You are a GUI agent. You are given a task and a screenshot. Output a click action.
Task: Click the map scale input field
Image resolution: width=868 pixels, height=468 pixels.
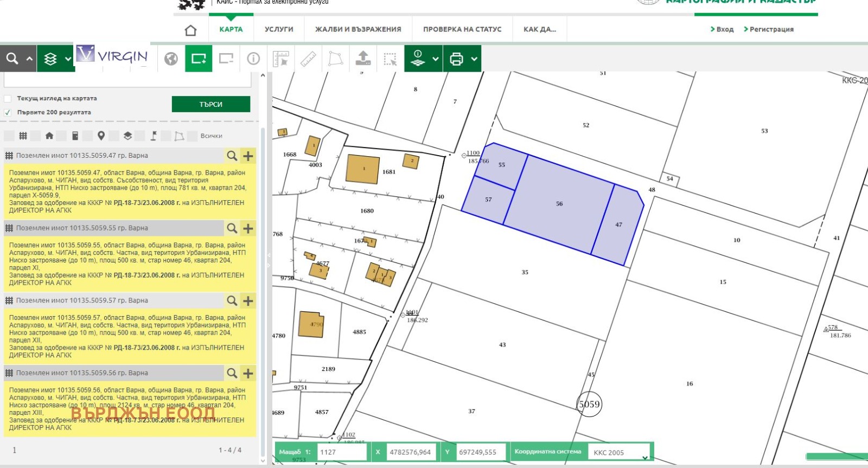click(x=342, y=452)
